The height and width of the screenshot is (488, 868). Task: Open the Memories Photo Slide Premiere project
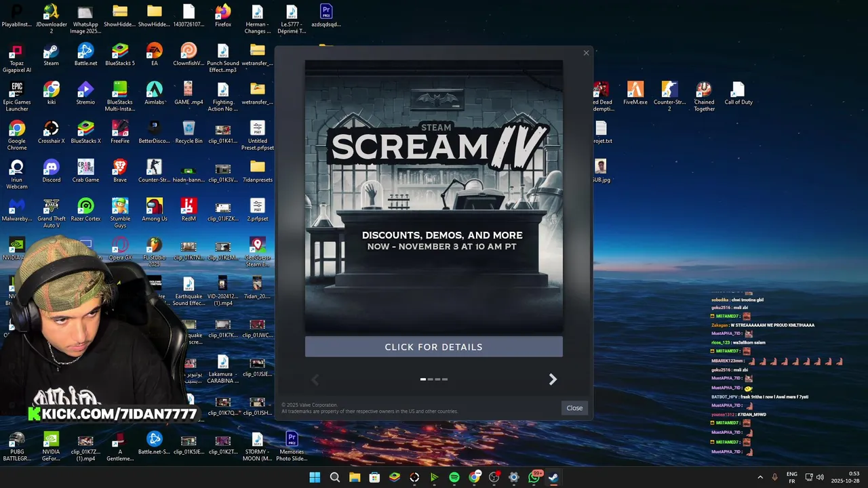pyautogui.click(x=292, y=447)
